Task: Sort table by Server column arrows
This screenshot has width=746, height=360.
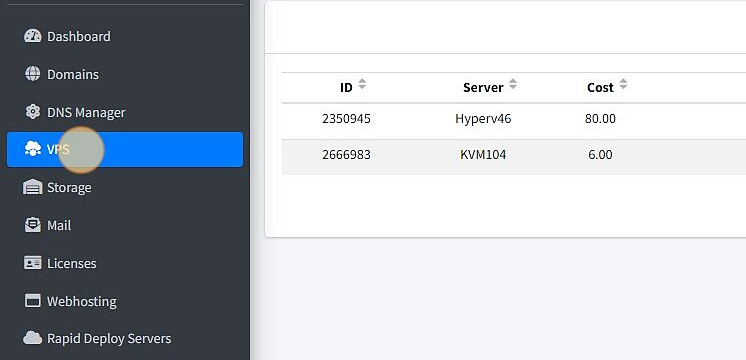Action: point(512,84)
